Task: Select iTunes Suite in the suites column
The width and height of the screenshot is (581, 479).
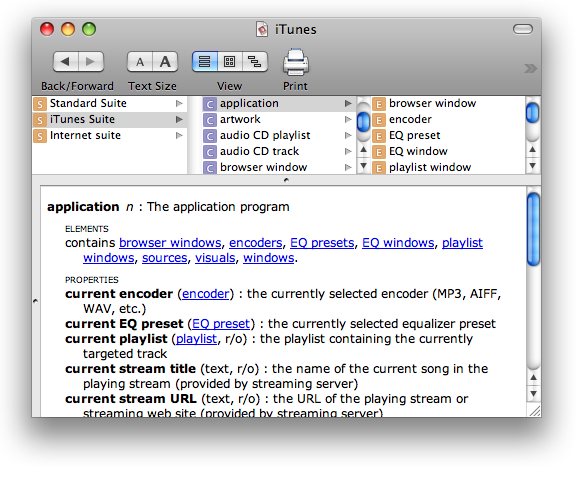Action: 110,119
